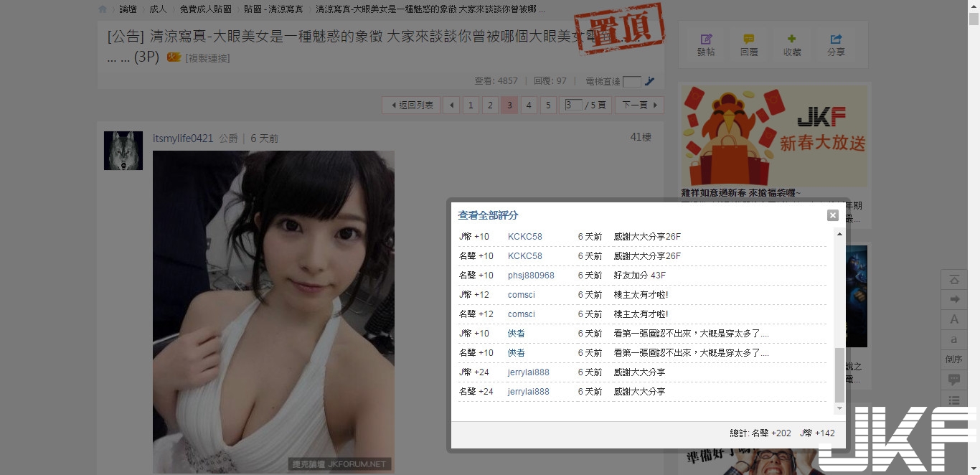Click the J幣 +142 total text

817,433
